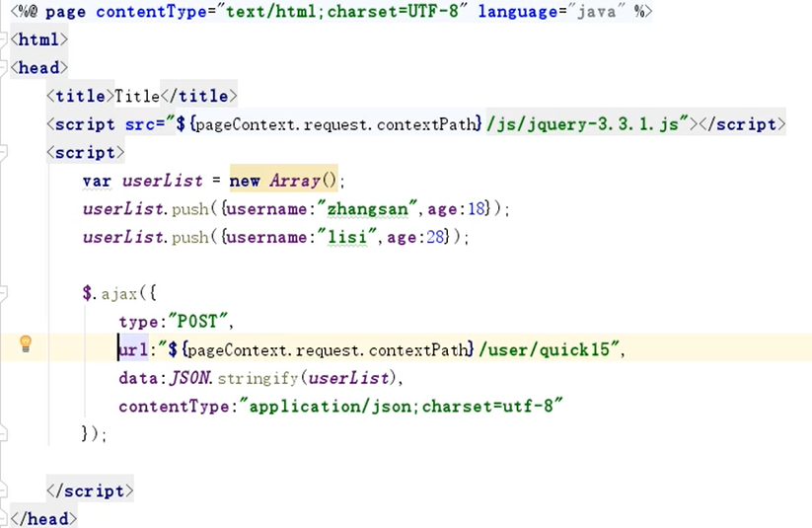The height and width of the screenshot is (528, 812).
Task: Click the closing /script tag near the bottom
Action: 90,490
